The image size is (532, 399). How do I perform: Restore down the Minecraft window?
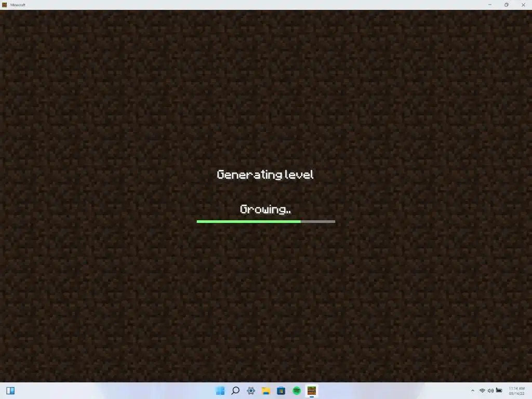[x=506, y=5]
